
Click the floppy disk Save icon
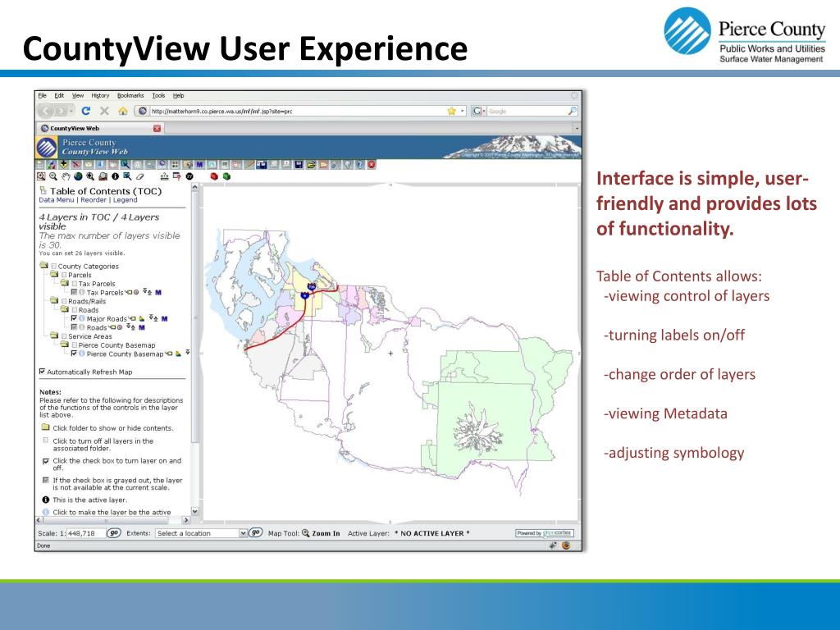tap(299, 164)
